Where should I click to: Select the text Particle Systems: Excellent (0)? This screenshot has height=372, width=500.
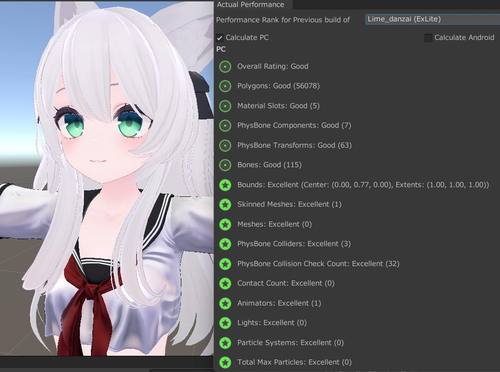tap(290, 343)
